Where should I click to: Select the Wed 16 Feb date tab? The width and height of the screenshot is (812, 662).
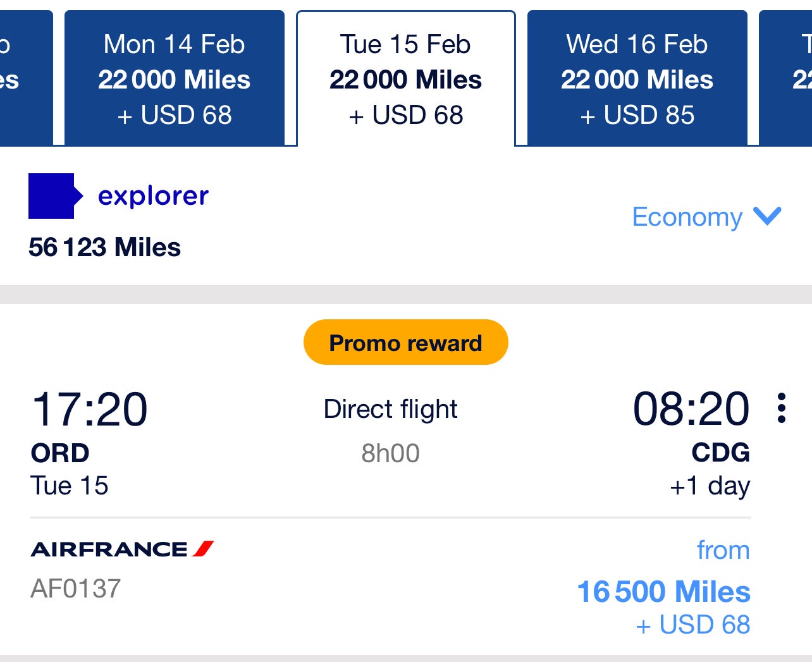(636, 77)
